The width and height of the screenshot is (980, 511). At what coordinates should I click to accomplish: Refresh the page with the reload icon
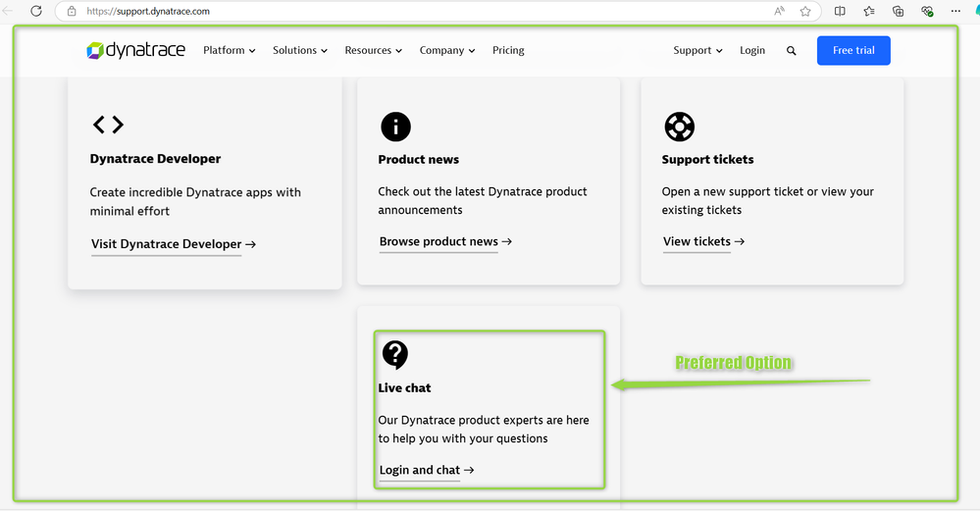point(36,12)
